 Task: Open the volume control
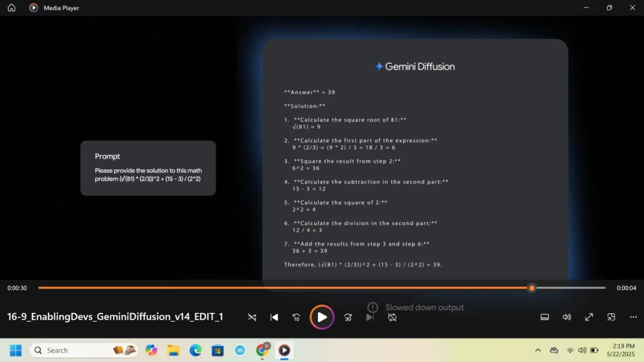[x=567, y=317]
